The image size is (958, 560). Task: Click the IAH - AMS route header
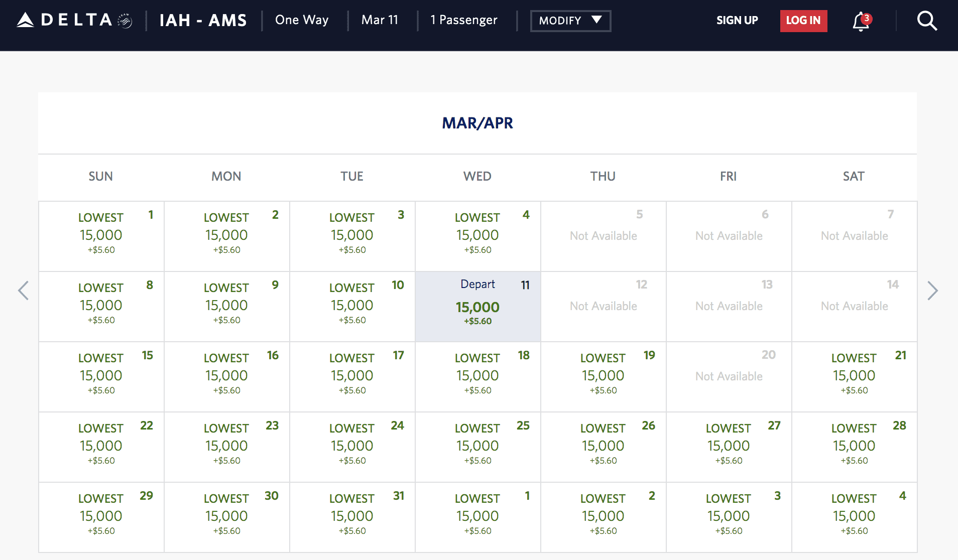point(203,20)
